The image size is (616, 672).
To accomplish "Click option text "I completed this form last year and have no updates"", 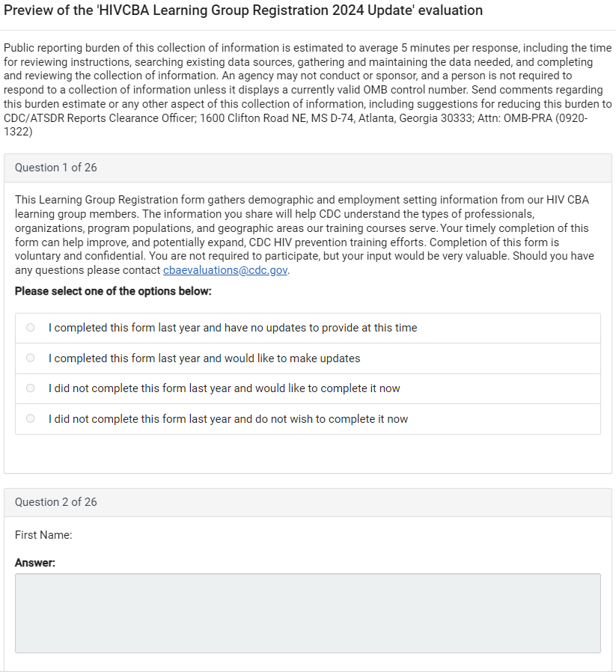I will (x=233, y=328).
